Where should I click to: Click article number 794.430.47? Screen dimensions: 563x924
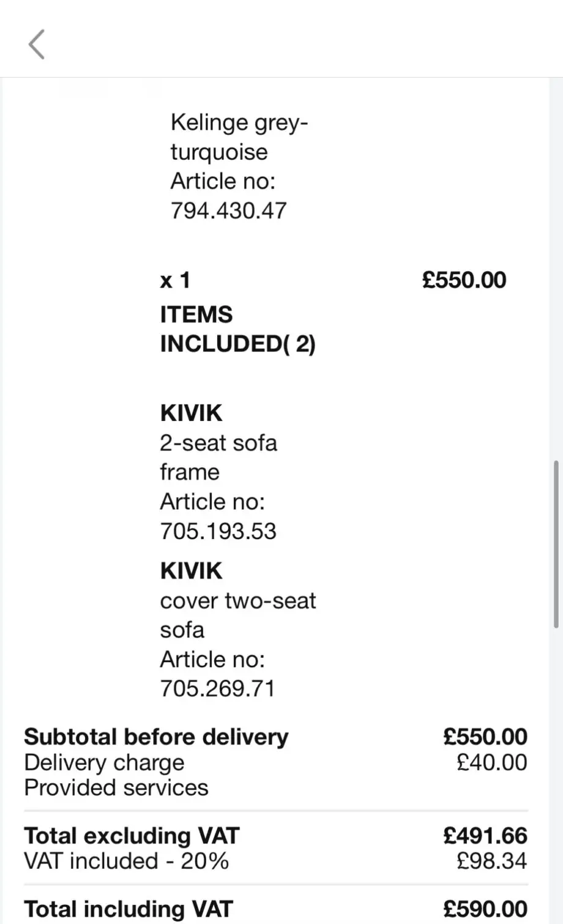[x=228, y=211]
